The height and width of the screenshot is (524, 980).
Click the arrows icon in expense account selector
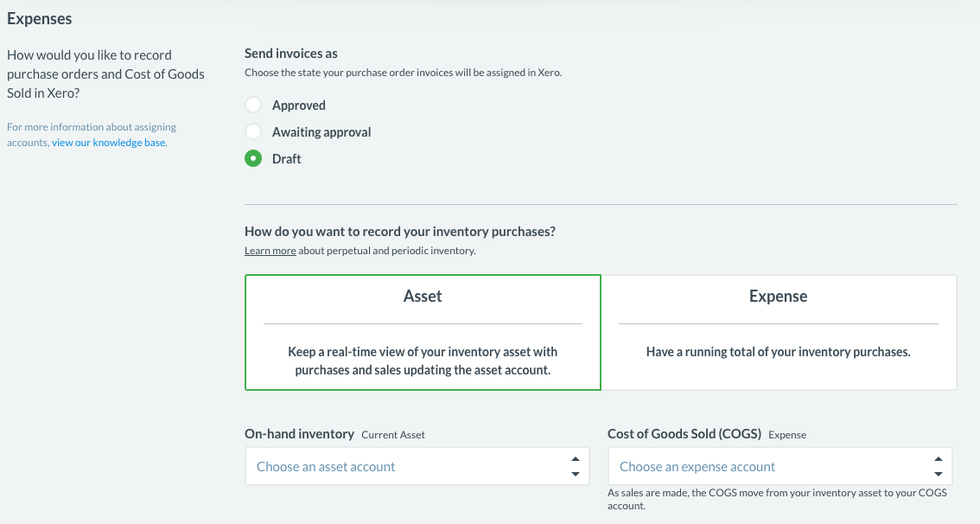[938, 467]
